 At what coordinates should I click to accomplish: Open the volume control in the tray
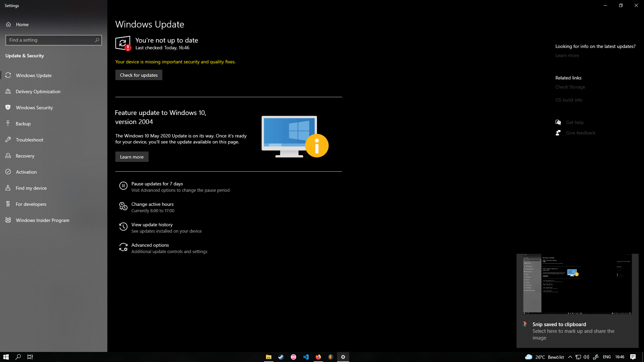click(586, 357)
